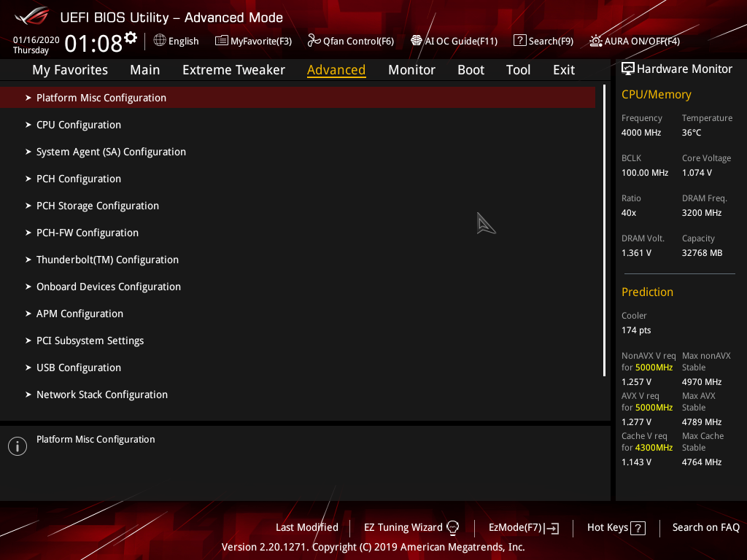Click DRAM Volt. value 1.361 V
The height and width of the screenshot is (560, 747).
click(636, 253)
